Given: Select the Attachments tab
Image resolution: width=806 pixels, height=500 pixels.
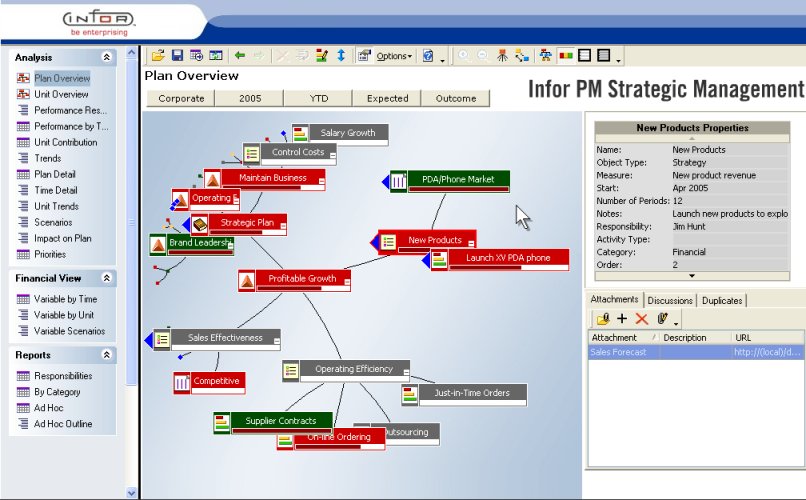Looking at the screenshot, I should coord(614,299).
